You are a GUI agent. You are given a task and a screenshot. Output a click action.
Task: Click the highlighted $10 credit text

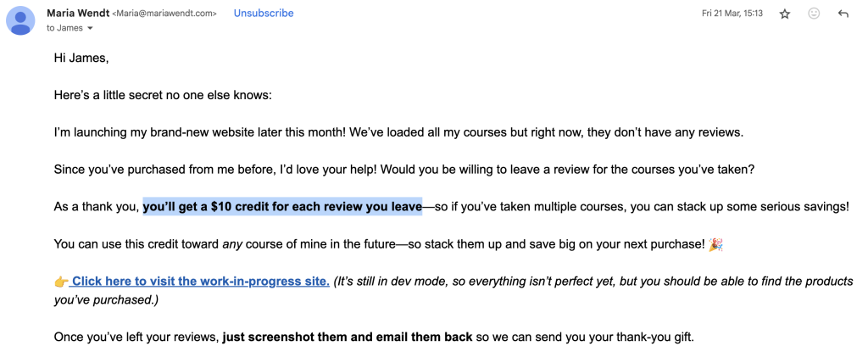click(x=282, y=207)
